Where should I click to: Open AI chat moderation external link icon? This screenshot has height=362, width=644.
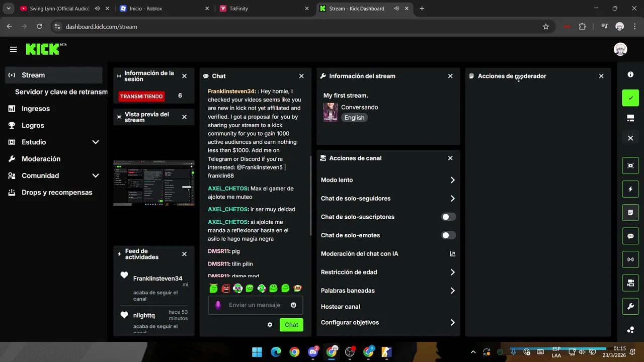[452, 254]
